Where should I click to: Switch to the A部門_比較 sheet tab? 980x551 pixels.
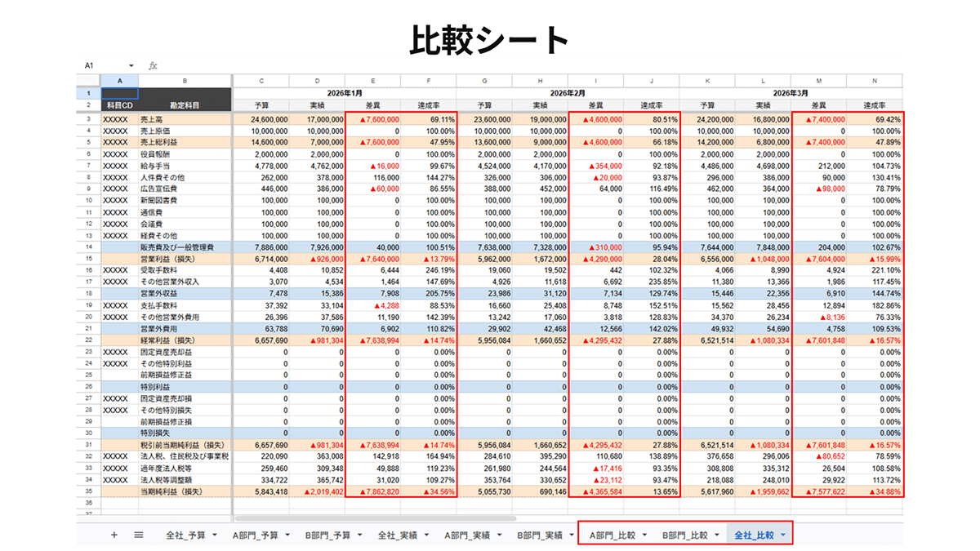tap(612, 535)
